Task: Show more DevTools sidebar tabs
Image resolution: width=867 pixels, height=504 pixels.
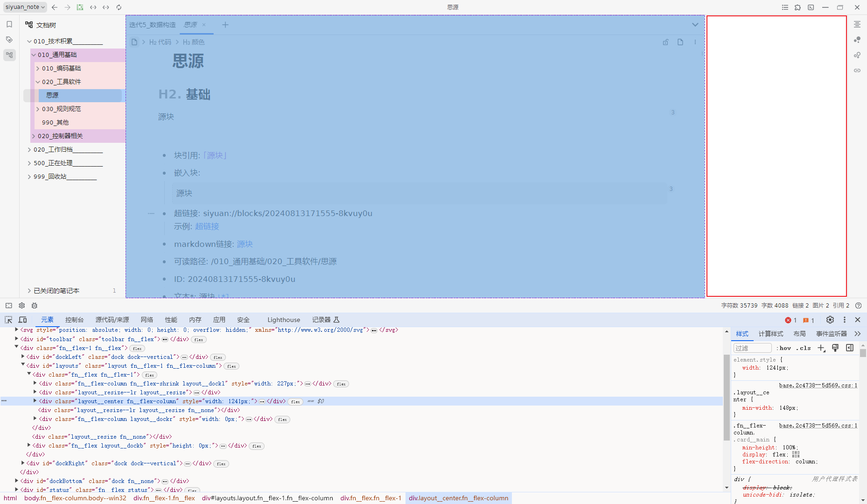Action: [x=858, y=334]
